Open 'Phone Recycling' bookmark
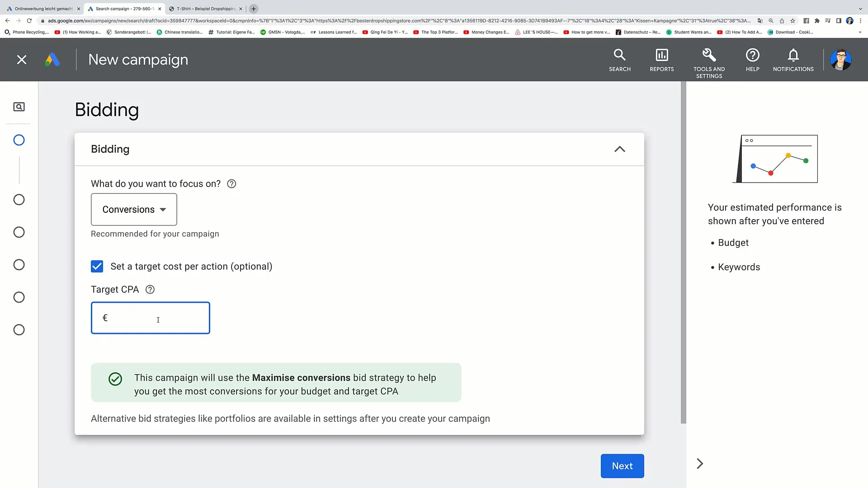 point(27,32)
